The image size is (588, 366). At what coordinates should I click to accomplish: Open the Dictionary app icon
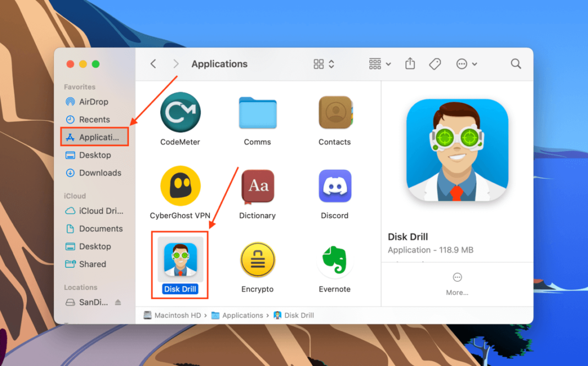257,187
